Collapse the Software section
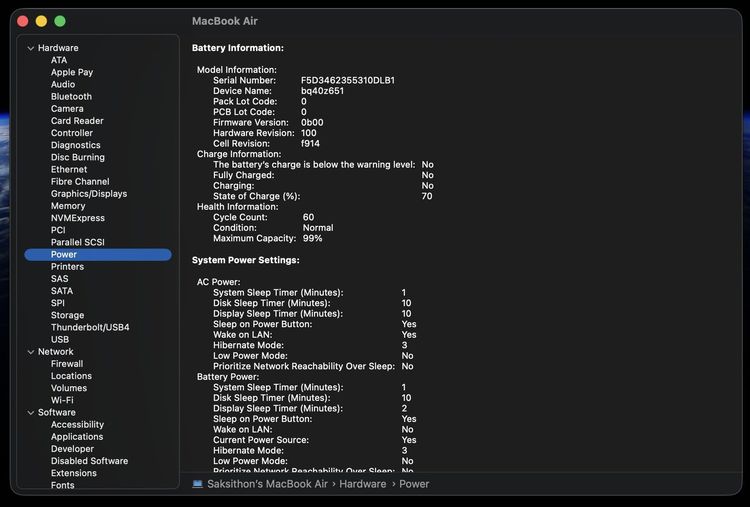This screenshot has height=507, width=750. tap(31, 412)
